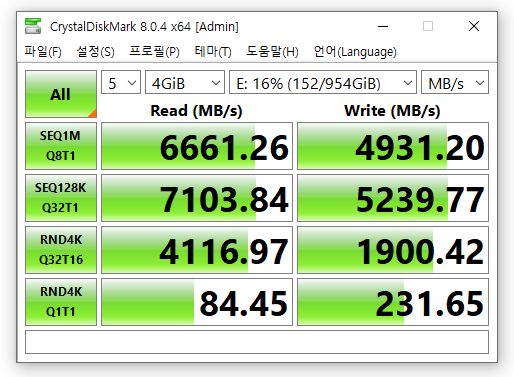This screenshot has width=514, height=377.
Task: Open the 프로필(P) menu
Action: [x=154, y=52]
